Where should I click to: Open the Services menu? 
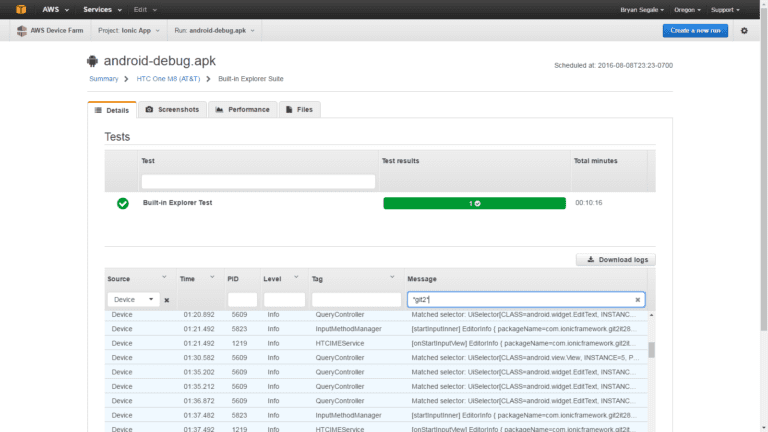(102, 9)
